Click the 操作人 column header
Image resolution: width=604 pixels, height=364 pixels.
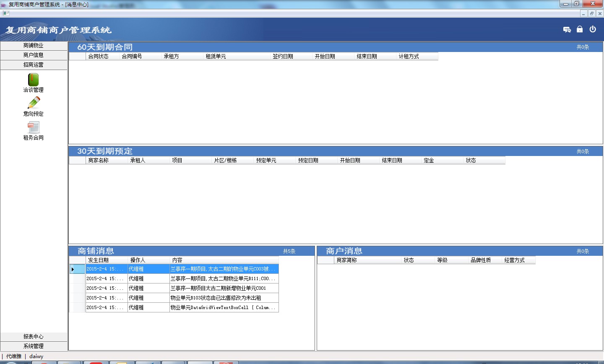click(149, 260)
